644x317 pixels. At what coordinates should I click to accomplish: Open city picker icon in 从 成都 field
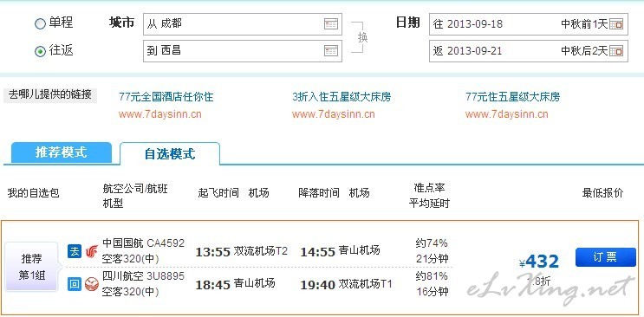pos(330,23)
